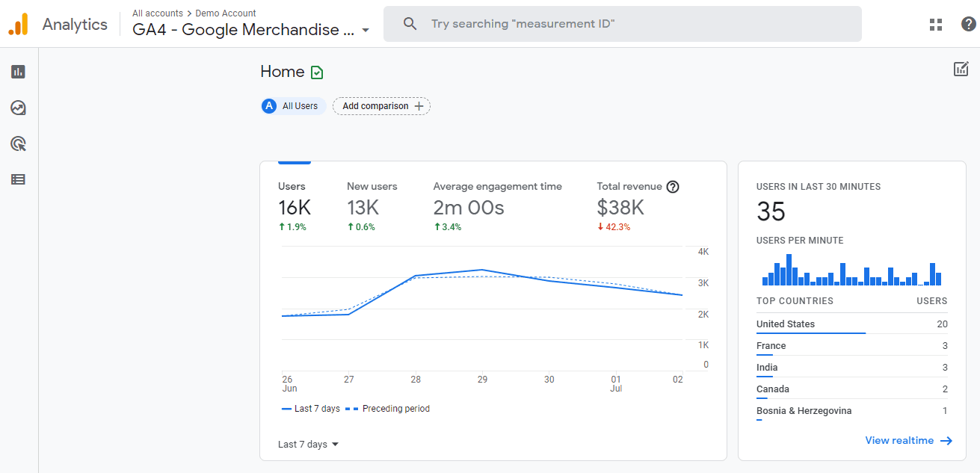980x473 pixels.
Task: Open the Last 7 days date range dropdown
Action: pyautogui.click(x=308, y=444)
